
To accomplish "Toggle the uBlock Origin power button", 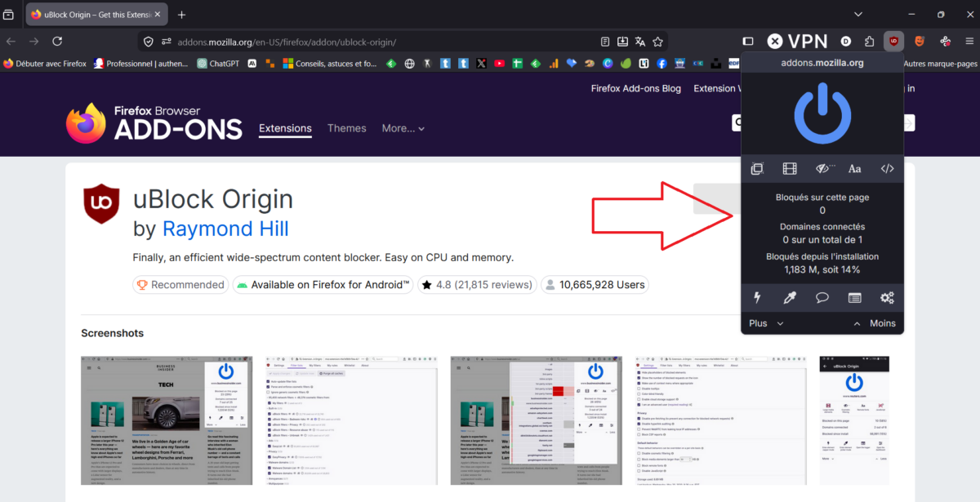I will point(822,113).
